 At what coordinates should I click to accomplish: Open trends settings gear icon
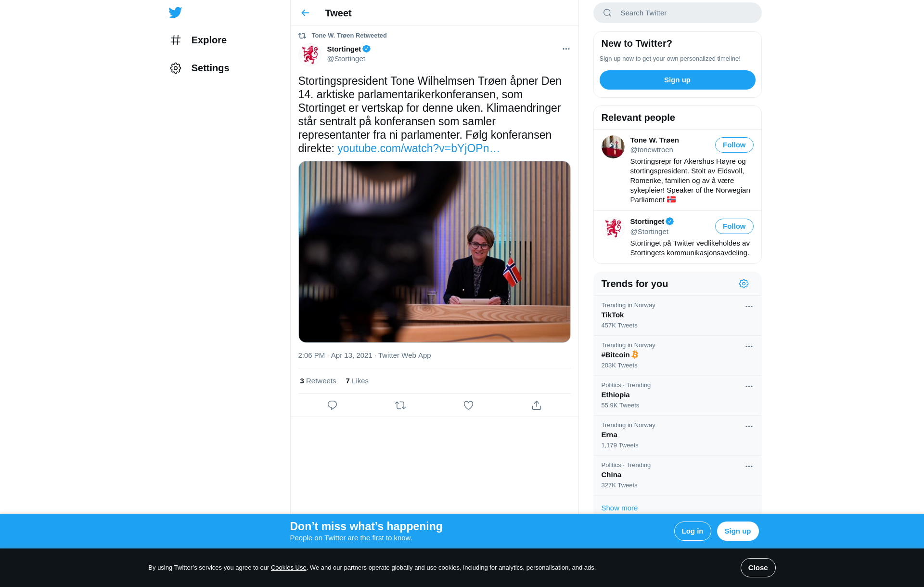click(x=744, y=284)
